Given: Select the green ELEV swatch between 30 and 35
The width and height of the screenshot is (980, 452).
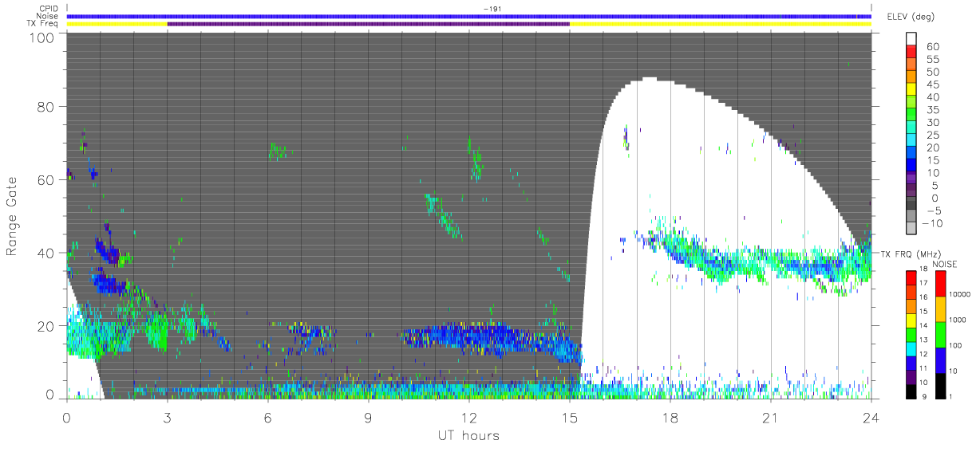Looking at the screenshot, I should point(911,114).
